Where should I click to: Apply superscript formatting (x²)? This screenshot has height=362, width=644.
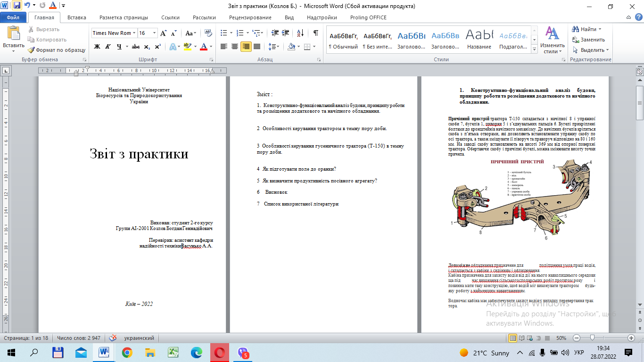click(158, 47)
